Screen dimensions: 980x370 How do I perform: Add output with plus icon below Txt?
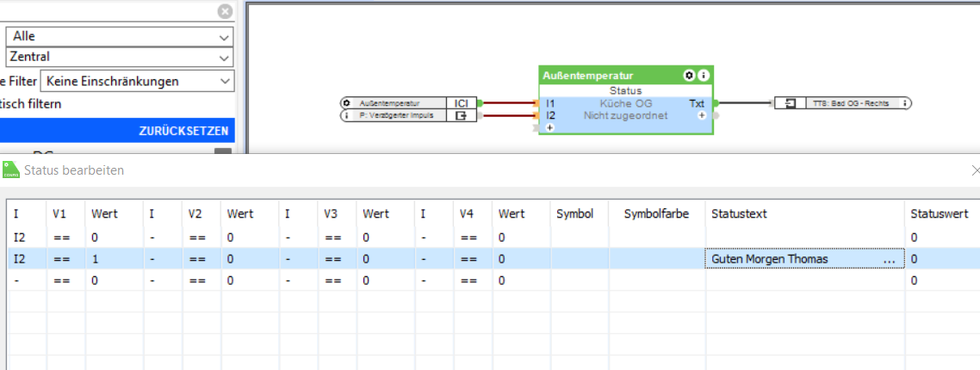tap(702, 115)
